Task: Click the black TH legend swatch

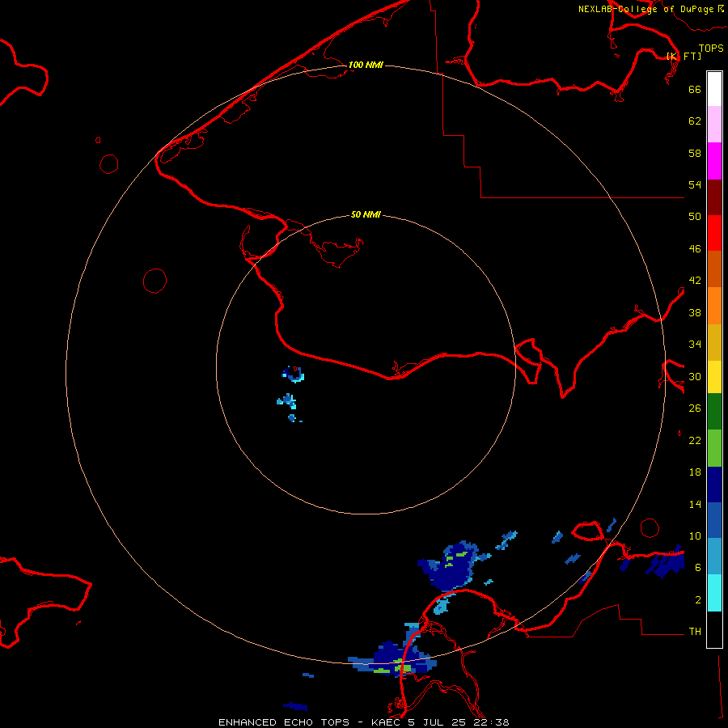Action: pos(714,629)
